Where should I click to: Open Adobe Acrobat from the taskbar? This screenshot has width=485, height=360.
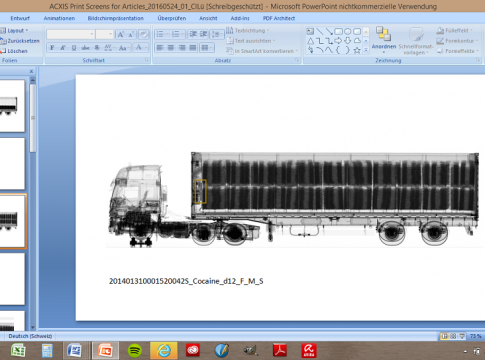pyautogui.click(x=280, y=351)
